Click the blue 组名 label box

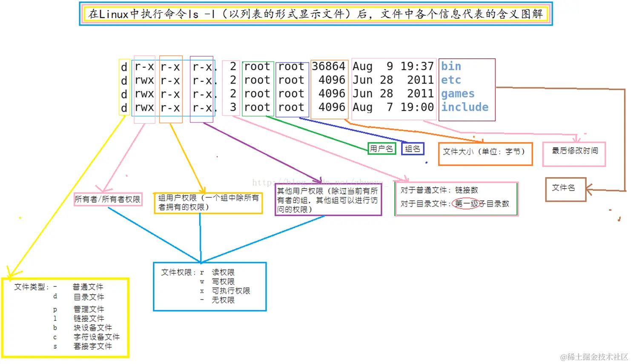coord(412,149)
